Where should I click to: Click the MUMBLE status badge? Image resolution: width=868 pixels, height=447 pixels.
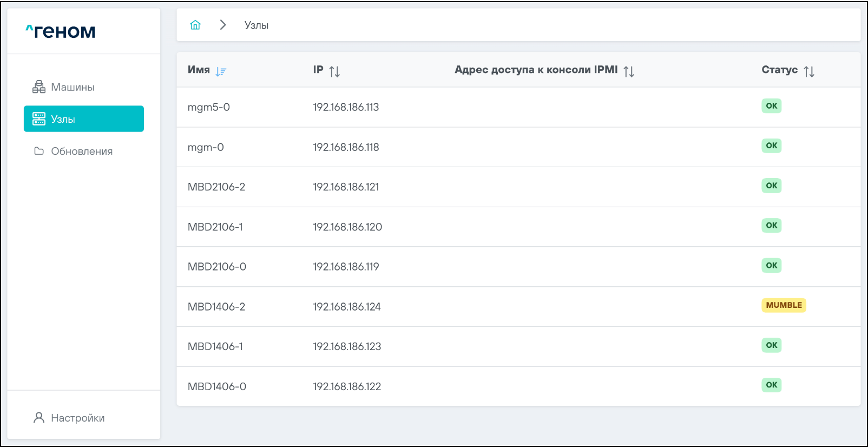click(x=784, y=305)
